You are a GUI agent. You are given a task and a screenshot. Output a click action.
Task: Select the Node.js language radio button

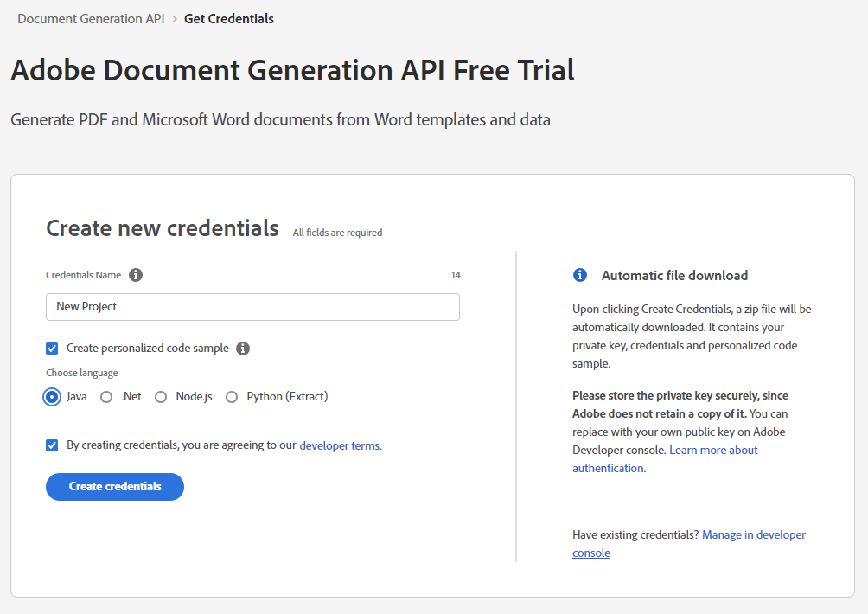[161, 397]
